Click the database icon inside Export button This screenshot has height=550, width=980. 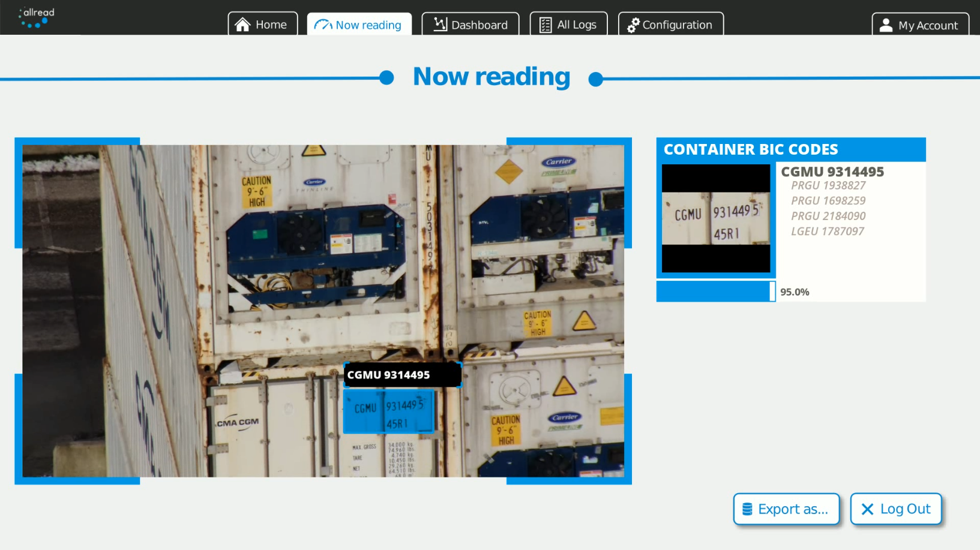tap(746, 509)
